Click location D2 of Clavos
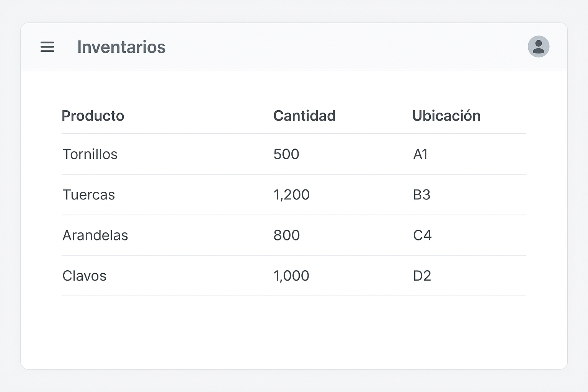This screenshot has width=588, height=392. click(x=423, y=276)
